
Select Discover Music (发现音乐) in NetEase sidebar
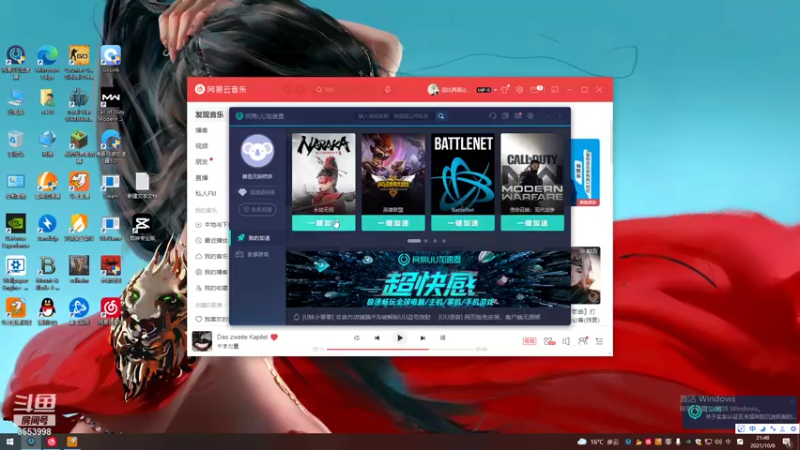(x=209, y=115)
